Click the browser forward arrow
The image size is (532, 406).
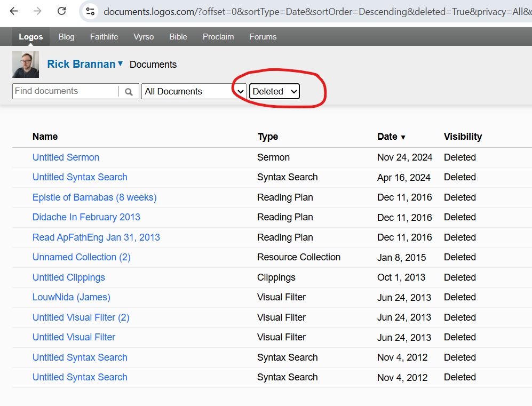coord(37,11)
